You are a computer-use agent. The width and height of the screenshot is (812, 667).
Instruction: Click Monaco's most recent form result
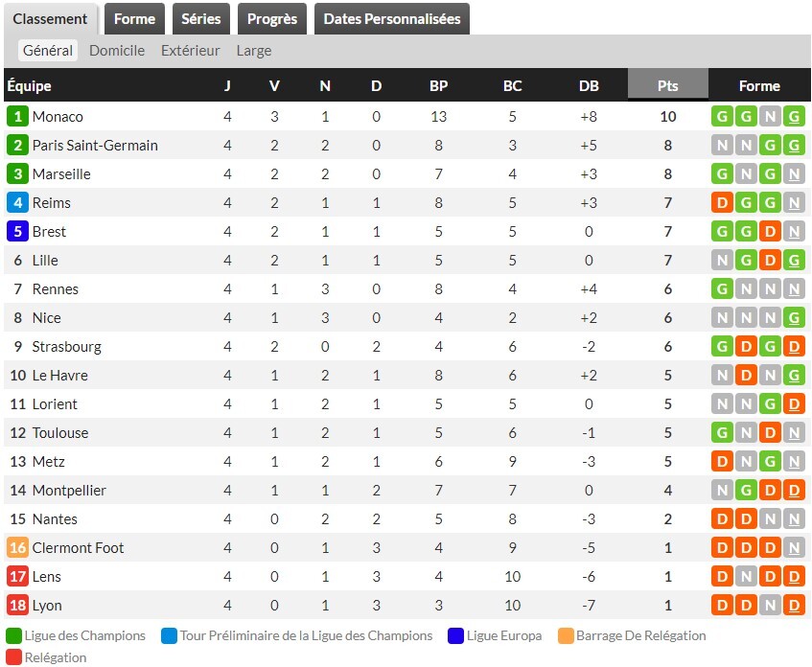793,117
